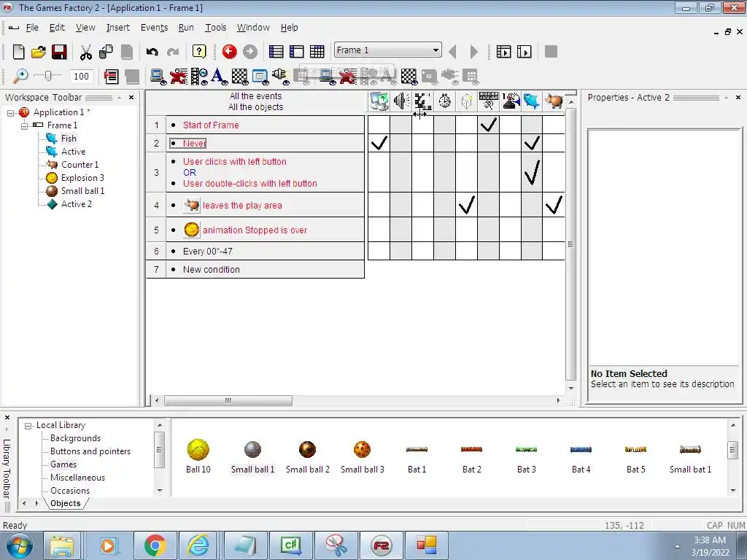Open the Event editor grid icon
747x560 pixels.
click(x=317, y=52)
